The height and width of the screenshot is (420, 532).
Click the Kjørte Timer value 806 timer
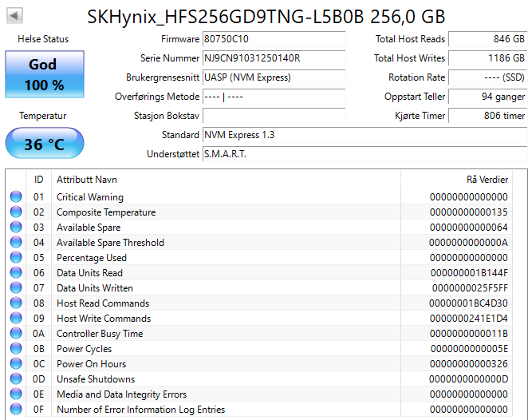487,116
